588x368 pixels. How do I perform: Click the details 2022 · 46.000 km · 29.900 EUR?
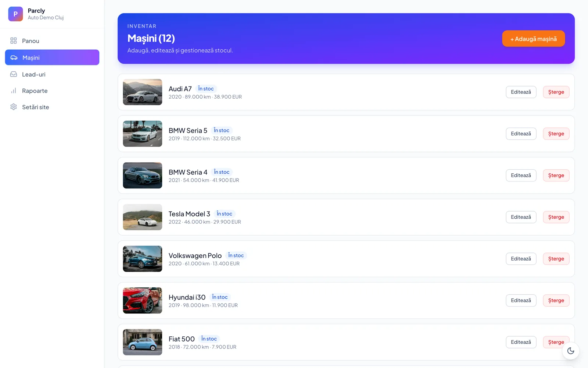coord(205,222)
